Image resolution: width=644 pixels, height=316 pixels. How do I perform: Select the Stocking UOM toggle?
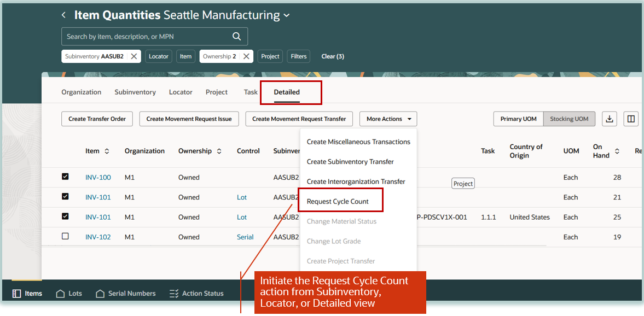tap(569, 119)
